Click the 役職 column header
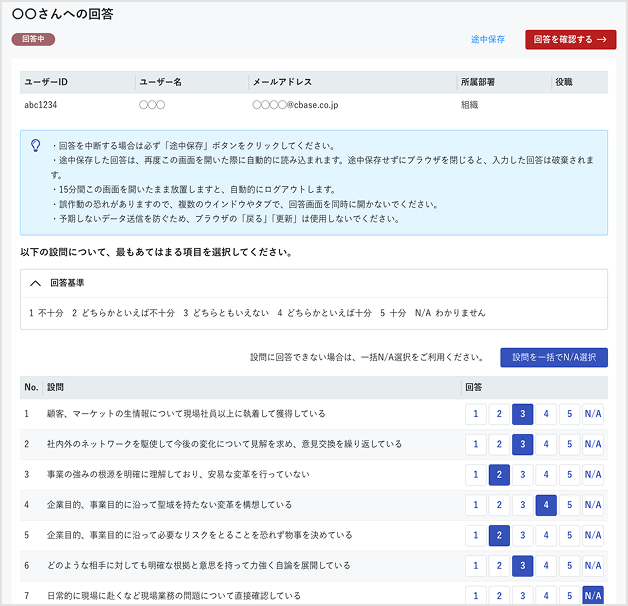This screenshot has width=628, height=606. point(564,82)
